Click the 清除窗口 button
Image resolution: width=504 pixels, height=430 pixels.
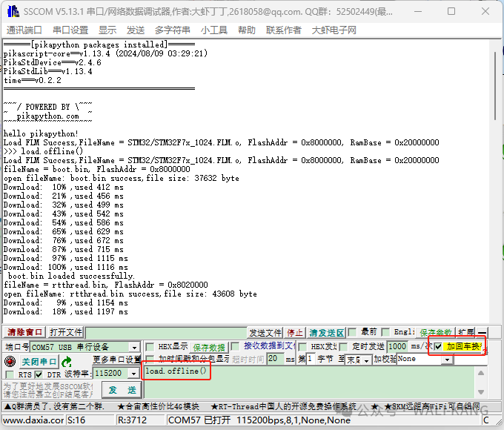[x=24, y=332]
